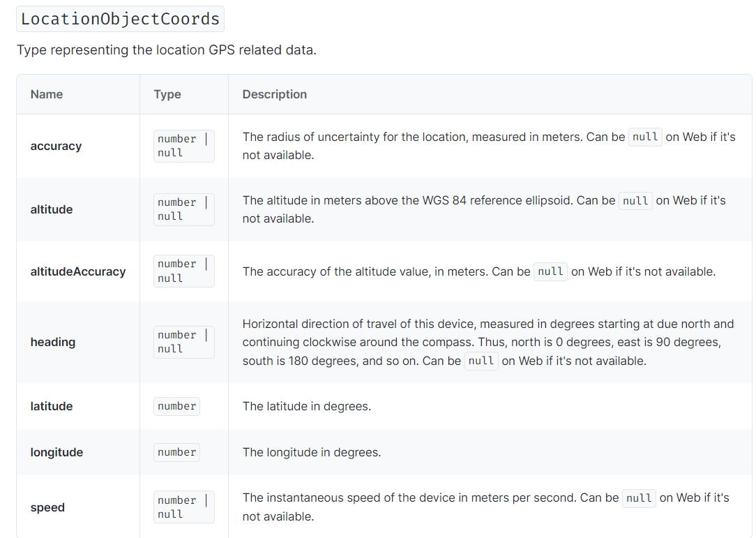Select the heading property name
Screen dimensions: 756x538
pos(53,342)
